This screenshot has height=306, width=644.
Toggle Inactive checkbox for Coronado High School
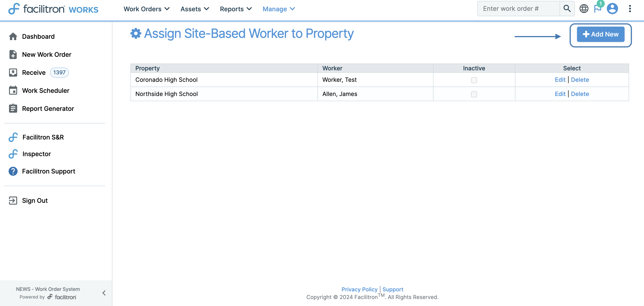[474, 80]
